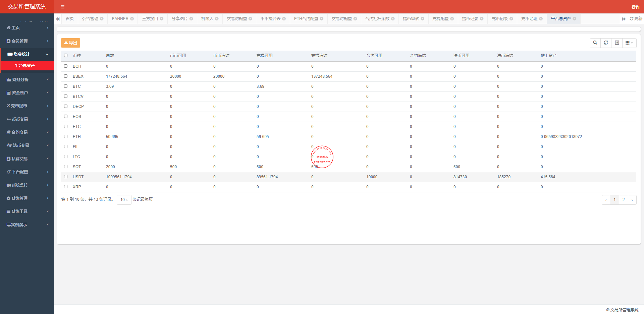Screen dimensions: 644x314
Task: Click the 总数 column header
Action: pyautogui.click(x=110, y=56)
